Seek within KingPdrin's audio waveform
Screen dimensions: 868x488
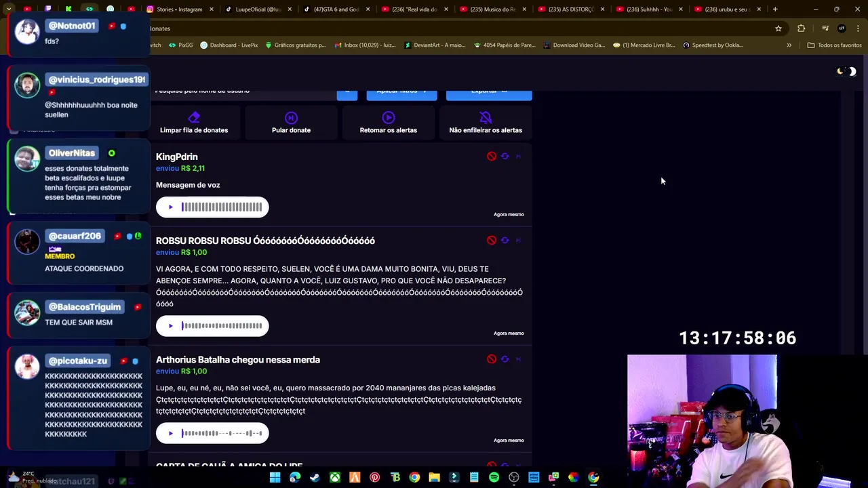[222, 207]
